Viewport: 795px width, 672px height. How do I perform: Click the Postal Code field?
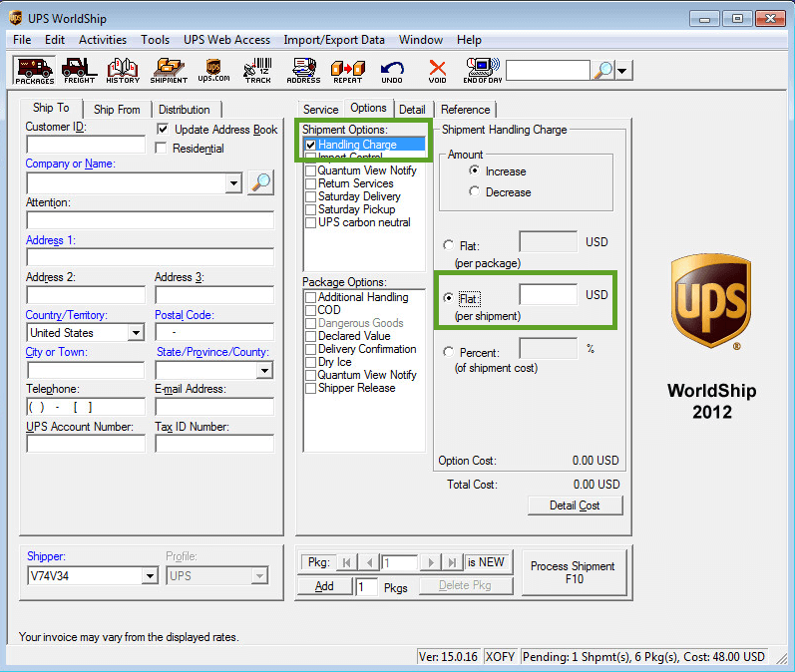tap(213, 332)
